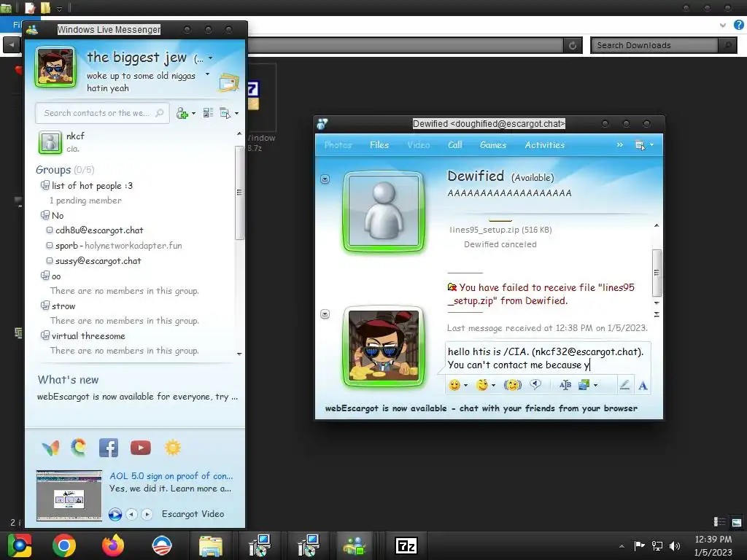Select the nkcf contact
The height and width of the screenshot is (560, 747).
coord(75,136)
